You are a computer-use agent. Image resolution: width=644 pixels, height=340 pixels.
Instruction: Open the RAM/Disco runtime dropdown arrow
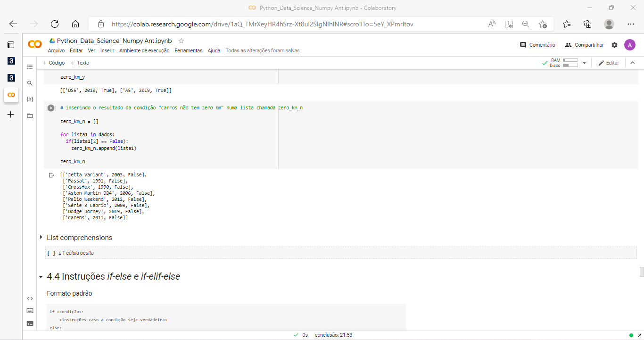pos(584,63)
